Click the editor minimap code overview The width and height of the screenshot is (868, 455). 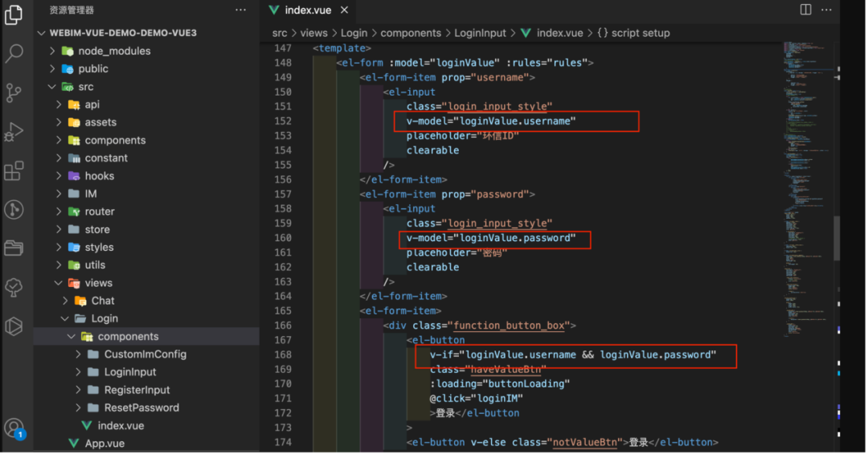pos(807,188)
